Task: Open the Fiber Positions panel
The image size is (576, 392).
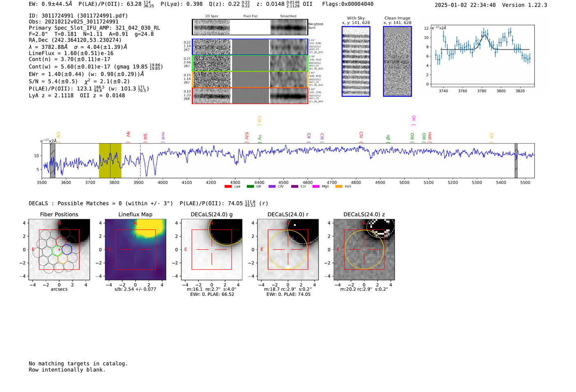Action: point(59,250)
